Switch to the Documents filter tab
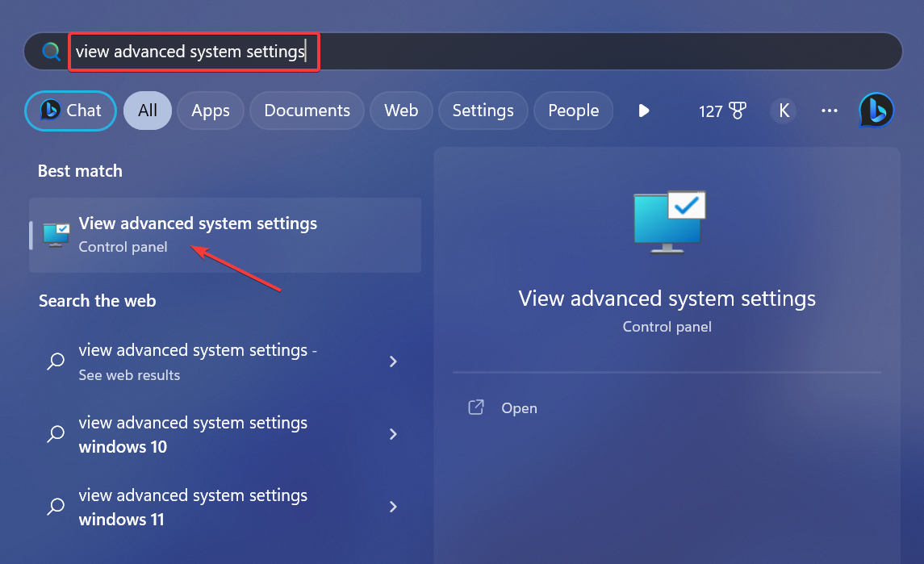The height and width of the screenshot is (564, 924). click(307, 111)
